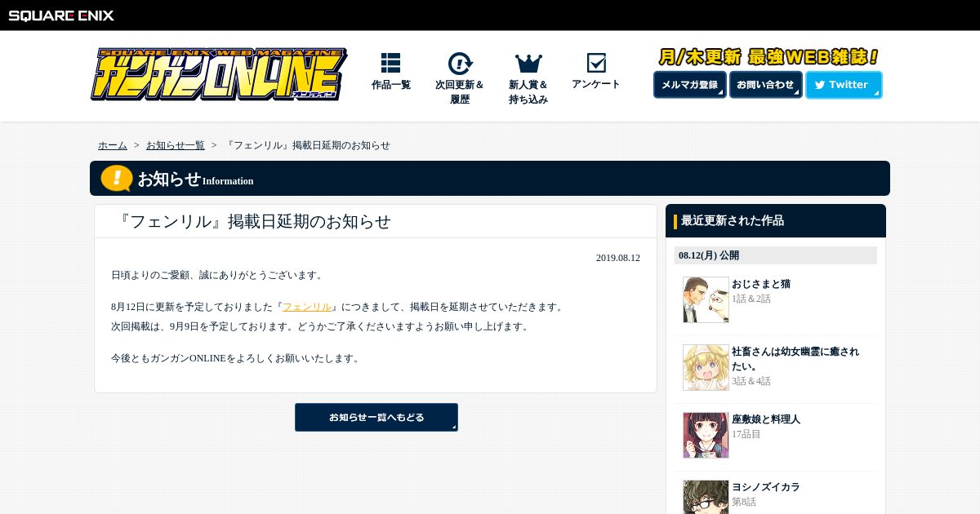Click the 次回更新＆履歴 refresh icon
Viewport: 980px width, 514px height.
pos(460,64)
